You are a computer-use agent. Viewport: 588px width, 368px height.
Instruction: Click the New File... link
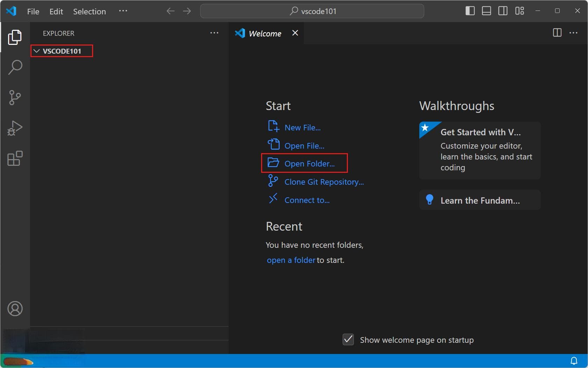(x=302, y=128)
